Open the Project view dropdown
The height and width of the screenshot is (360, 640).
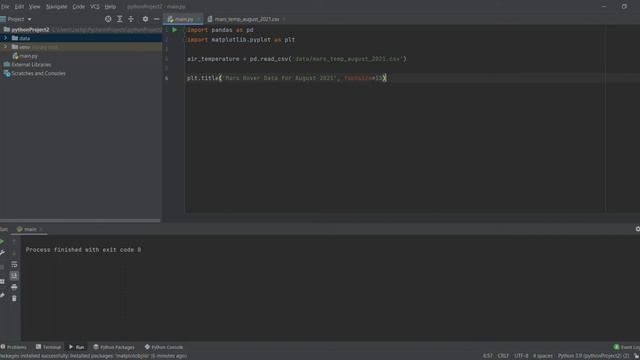click(x=19, y=19)
